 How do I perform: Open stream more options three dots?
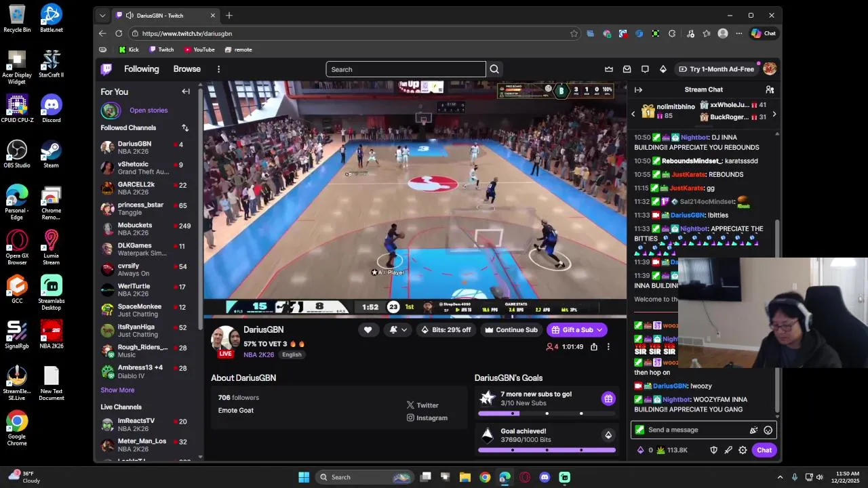click(x=608, y=347)
